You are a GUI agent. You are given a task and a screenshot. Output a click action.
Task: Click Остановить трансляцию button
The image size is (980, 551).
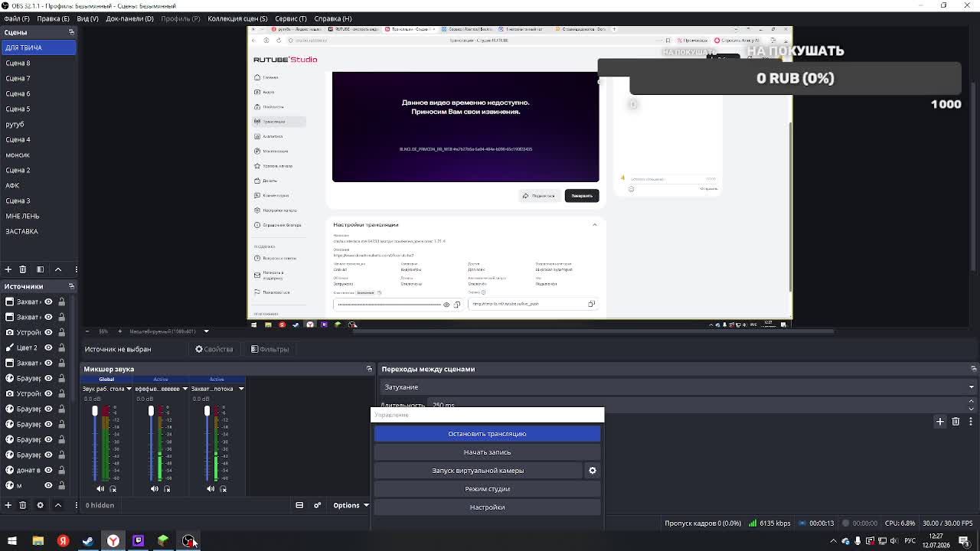click(487, 434)
